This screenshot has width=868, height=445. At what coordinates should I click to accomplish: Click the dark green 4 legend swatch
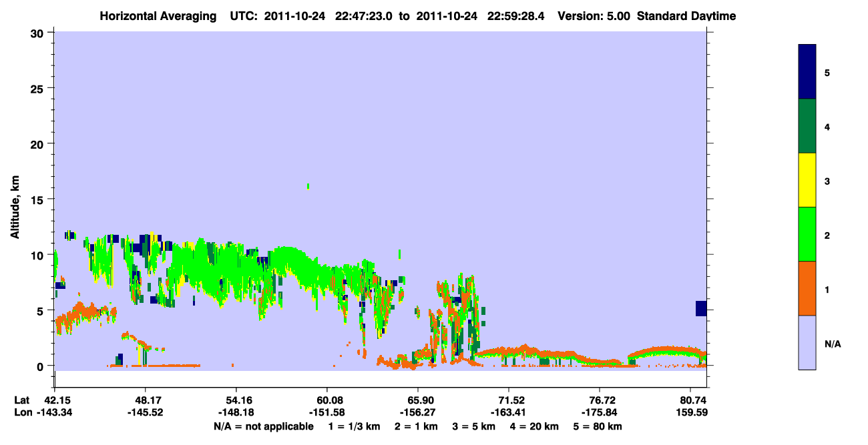807,126
